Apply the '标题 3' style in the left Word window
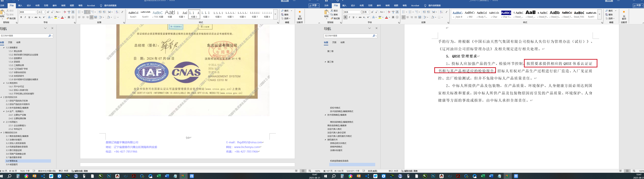This screenshot has width=644, height=179. [x=206, y=14]
